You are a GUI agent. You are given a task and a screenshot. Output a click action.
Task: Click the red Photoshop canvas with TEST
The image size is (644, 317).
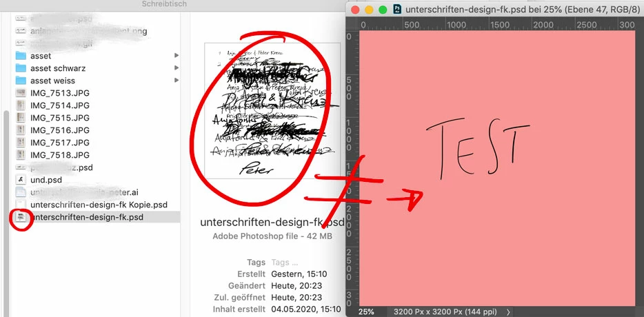click(497, 168)
